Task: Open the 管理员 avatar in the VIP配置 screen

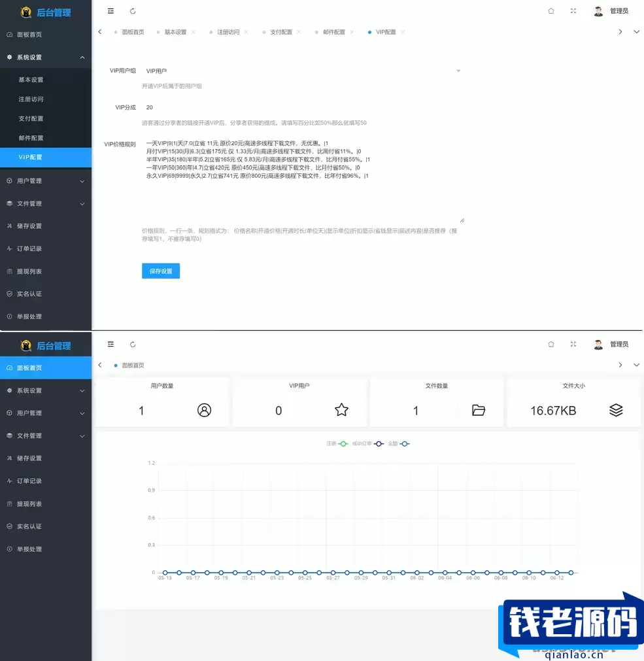Action: pyautogui.click(x=598, y=11)
